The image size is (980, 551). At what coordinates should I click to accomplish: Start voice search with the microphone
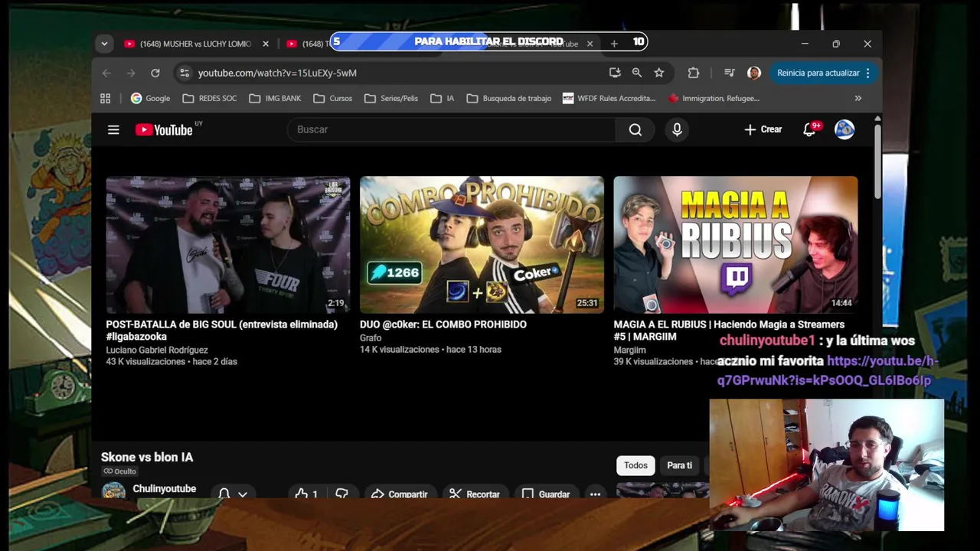point(677,129)
